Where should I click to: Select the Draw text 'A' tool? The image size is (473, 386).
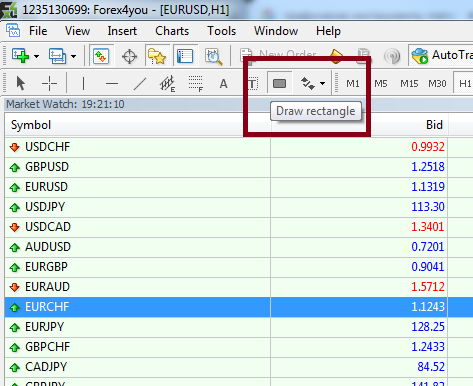tap(224, 83)
